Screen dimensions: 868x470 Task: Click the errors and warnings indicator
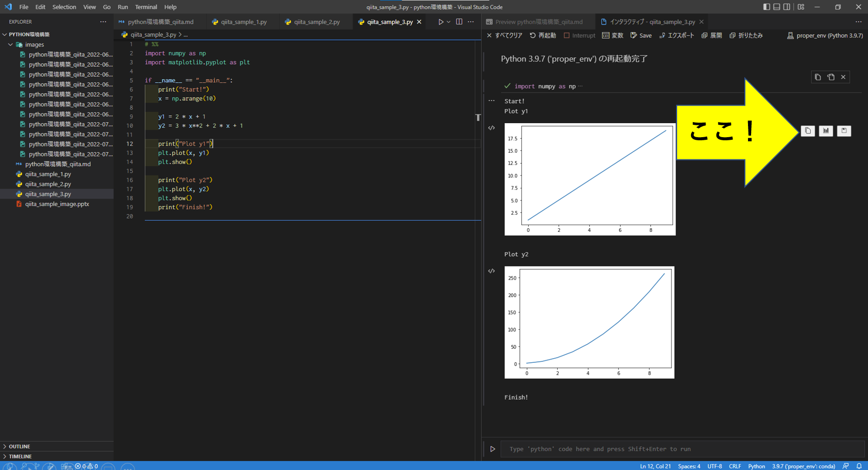click(x=86, y=466)
